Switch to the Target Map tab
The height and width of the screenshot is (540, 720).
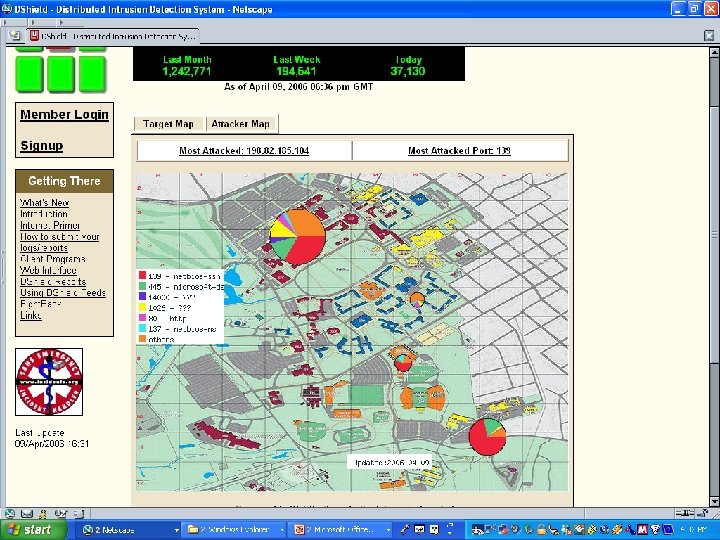click(x=168, y=124)
